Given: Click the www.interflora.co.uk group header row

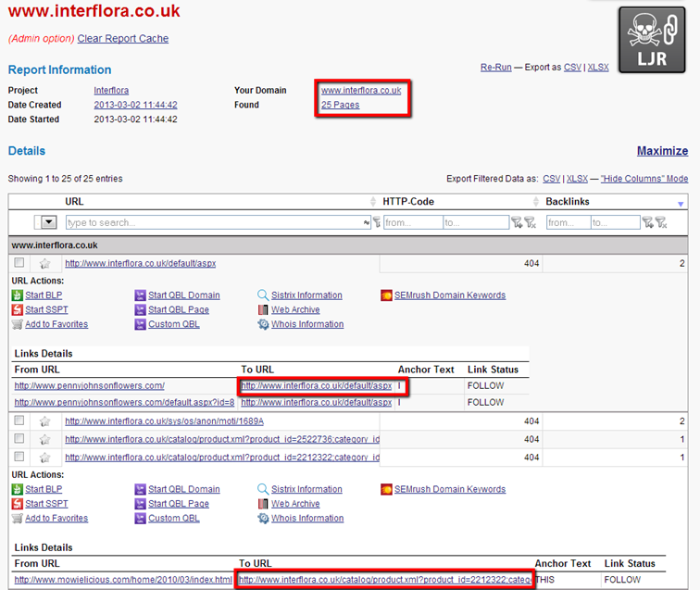Looking at the screenshot, I should pyautogui.click(x=348, y=245).
